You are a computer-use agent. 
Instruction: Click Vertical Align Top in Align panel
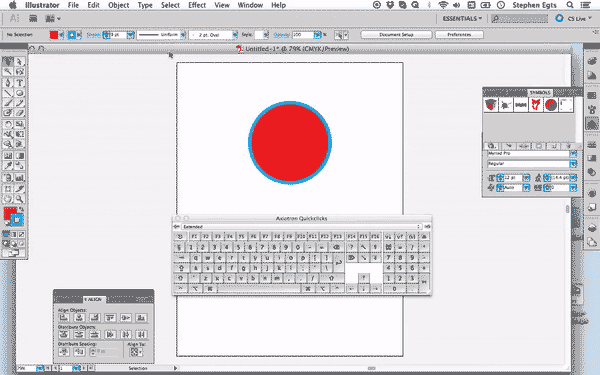[x=110, y=318]
